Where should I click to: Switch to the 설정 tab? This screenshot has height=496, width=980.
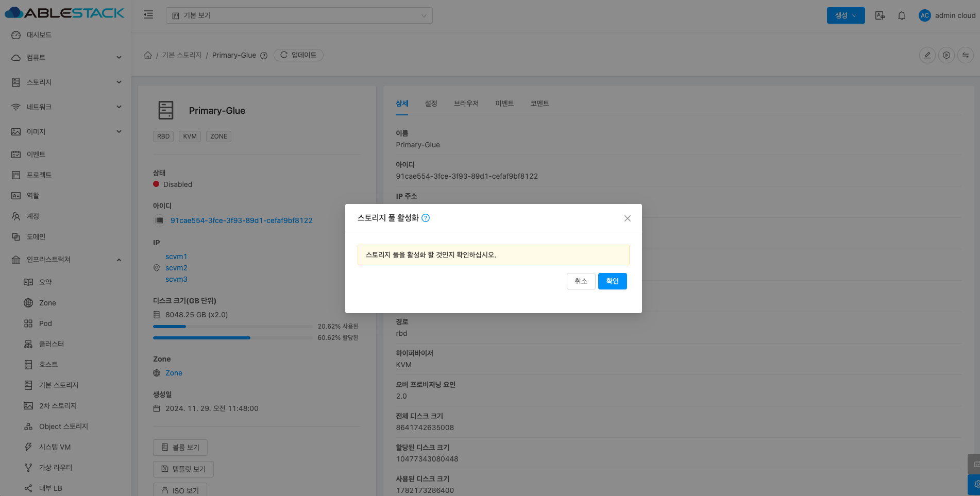pyautogui.click(x=431, y=104)
